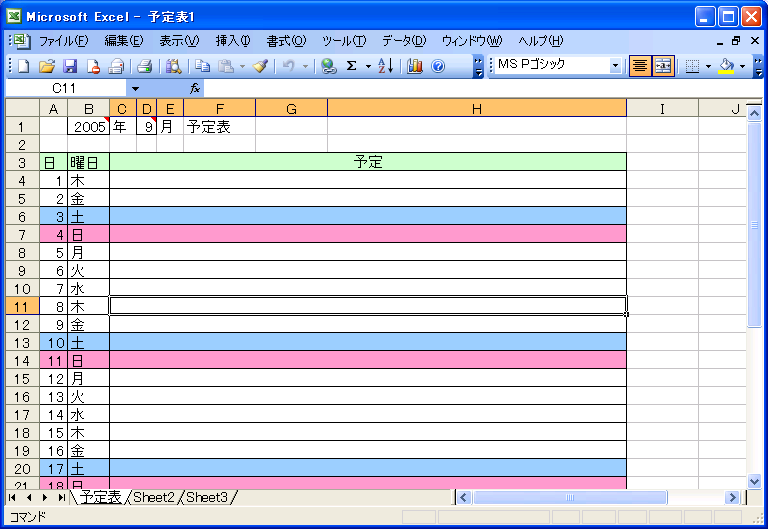Image resolution: width=768 pixels, height=529 pixels.
Task: Click the insert function fx button
Action: point(194,89)
